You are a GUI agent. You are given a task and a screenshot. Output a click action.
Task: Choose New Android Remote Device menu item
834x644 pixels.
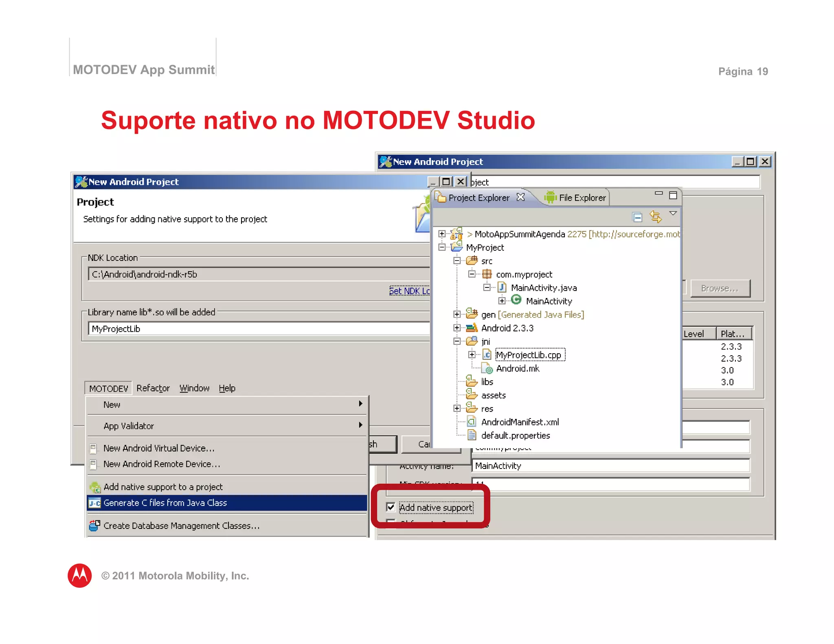tap(227, 464)
